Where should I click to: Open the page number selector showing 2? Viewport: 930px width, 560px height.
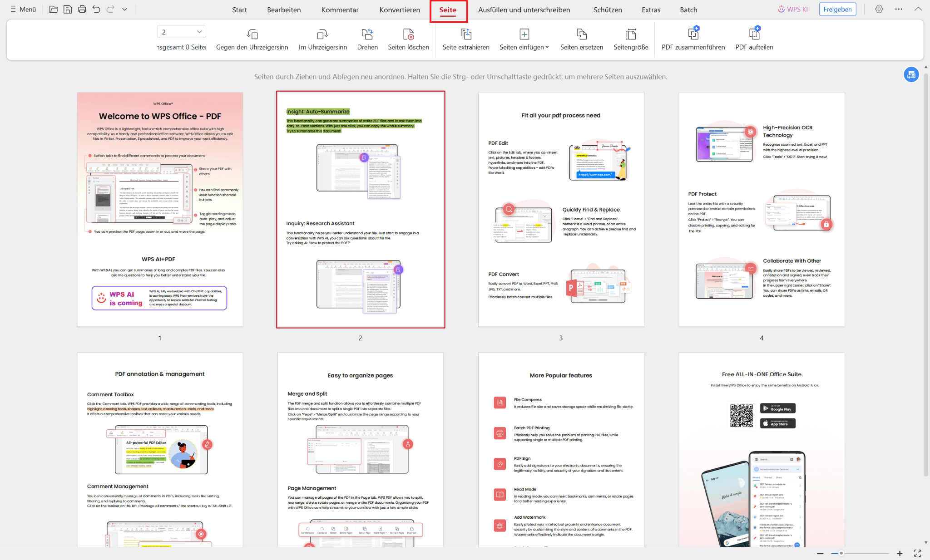click(x=181, y=31)
